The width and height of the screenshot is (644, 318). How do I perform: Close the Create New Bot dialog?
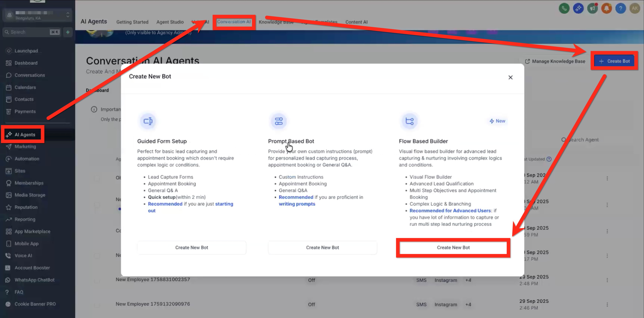[x=510, y=78]
